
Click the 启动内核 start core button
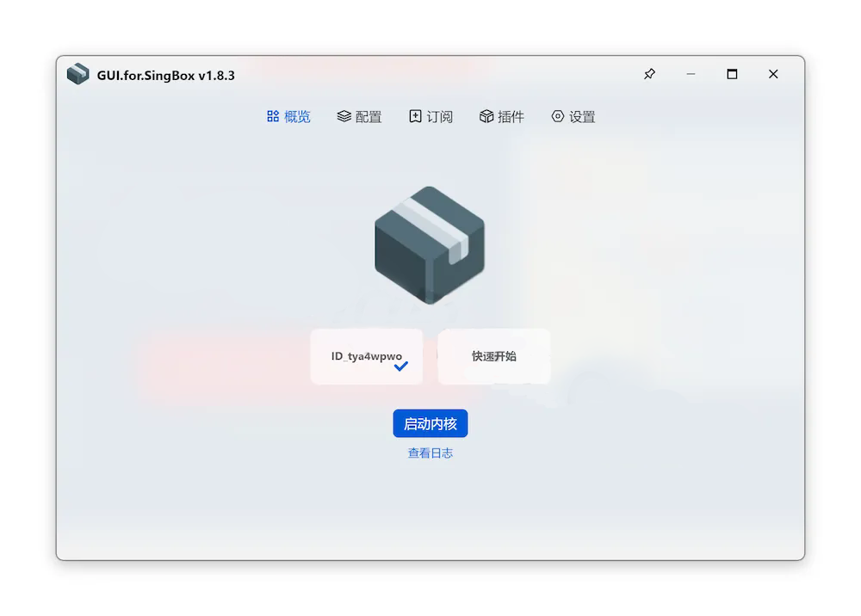430,423
